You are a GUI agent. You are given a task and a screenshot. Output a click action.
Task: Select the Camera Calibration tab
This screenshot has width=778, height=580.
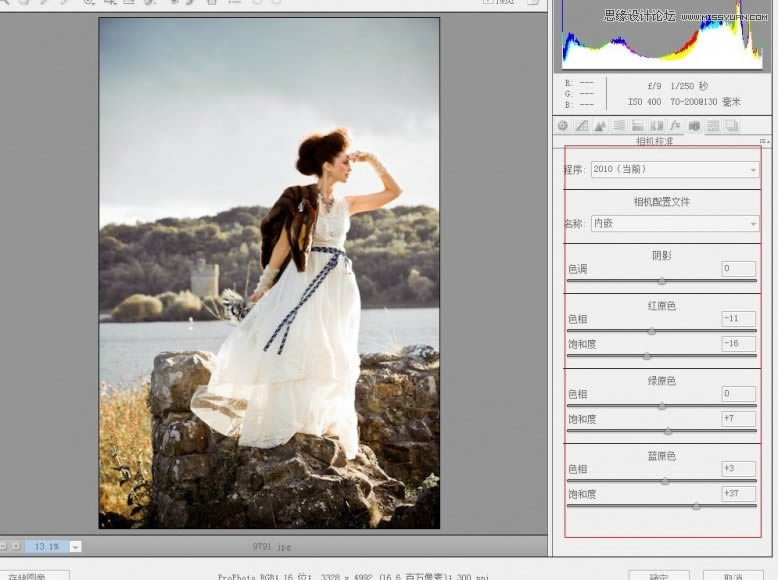pos(694,126)
